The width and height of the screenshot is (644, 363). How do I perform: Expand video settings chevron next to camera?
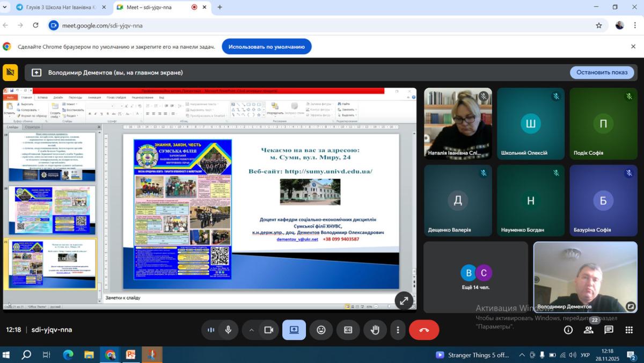pos(251,330)
